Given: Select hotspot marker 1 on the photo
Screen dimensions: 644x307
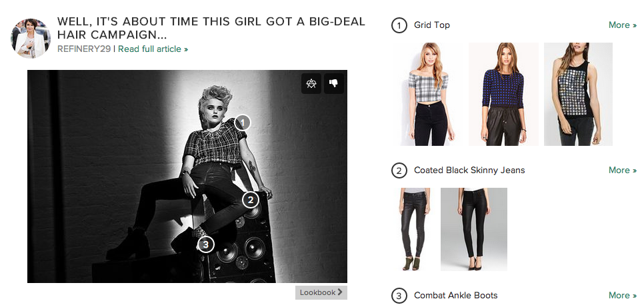Looking at the screenshot, I should [x=243, y=123].
